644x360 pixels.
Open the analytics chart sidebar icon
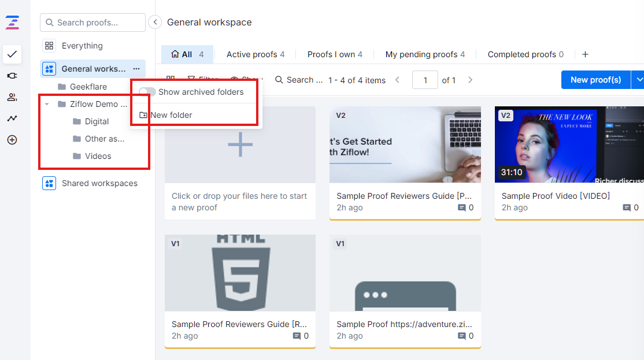[x=12, y=118]
